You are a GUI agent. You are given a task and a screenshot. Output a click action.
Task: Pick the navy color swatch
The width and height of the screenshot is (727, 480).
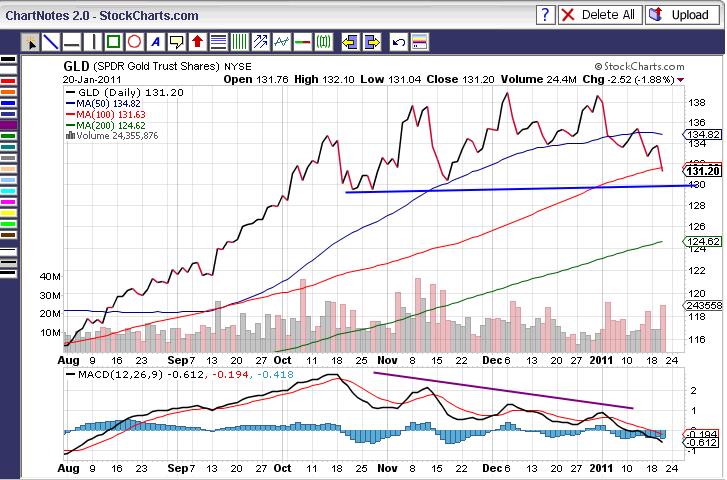(9, 114)
